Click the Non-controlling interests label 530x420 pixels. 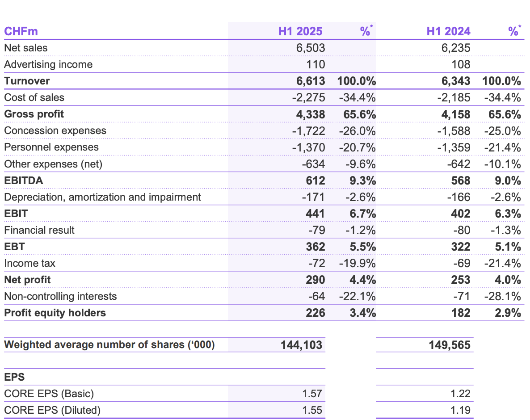click(x=60, y=296)
